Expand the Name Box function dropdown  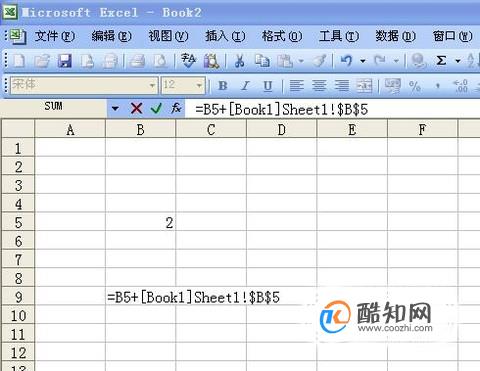tap(115, 108)
